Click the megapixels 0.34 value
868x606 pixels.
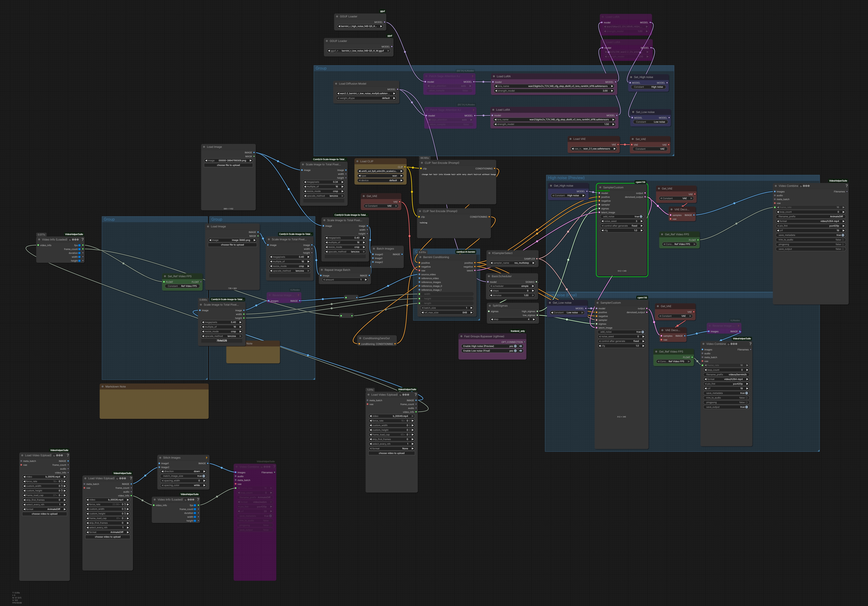[324, 182]
